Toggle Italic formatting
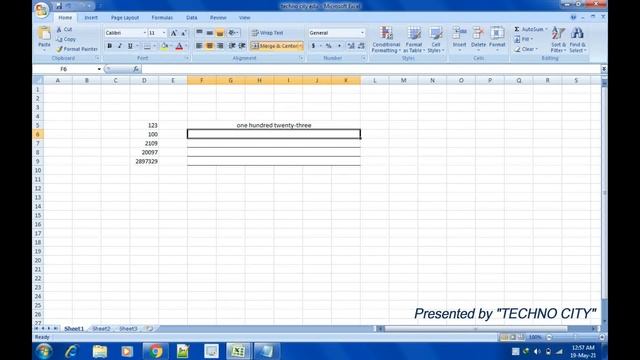The height and width of the screenshot is (360, 640). click(120, 46)
